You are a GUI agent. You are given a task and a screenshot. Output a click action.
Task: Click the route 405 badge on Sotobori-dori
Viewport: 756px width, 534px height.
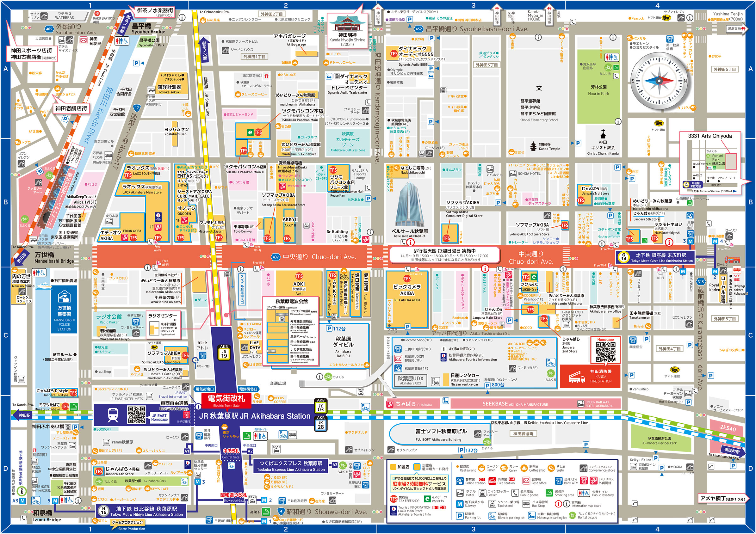pyautogui.click(x=49, y=29)
